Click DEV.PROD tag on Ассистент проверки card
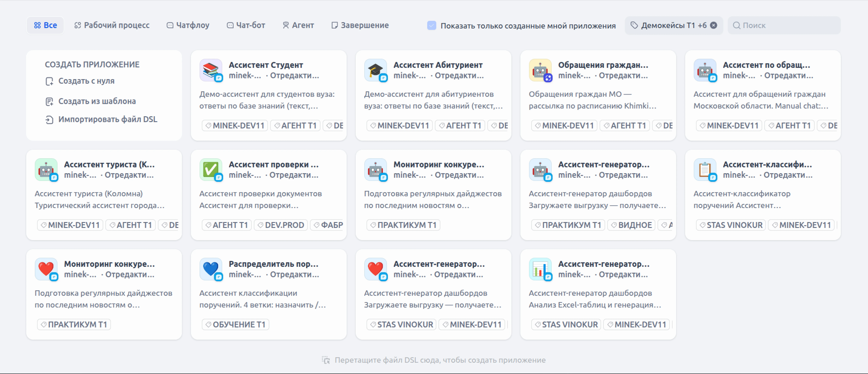This screenshot has width=868, height=374. [281, 225]
